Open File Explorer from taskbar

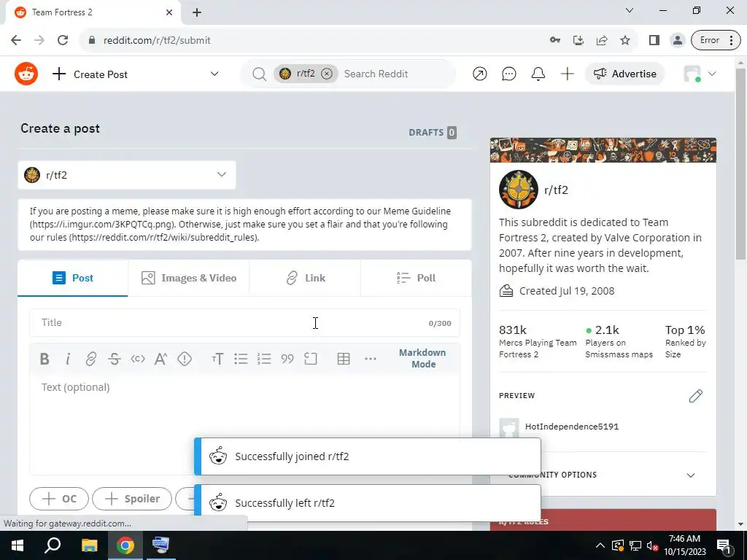89,545
